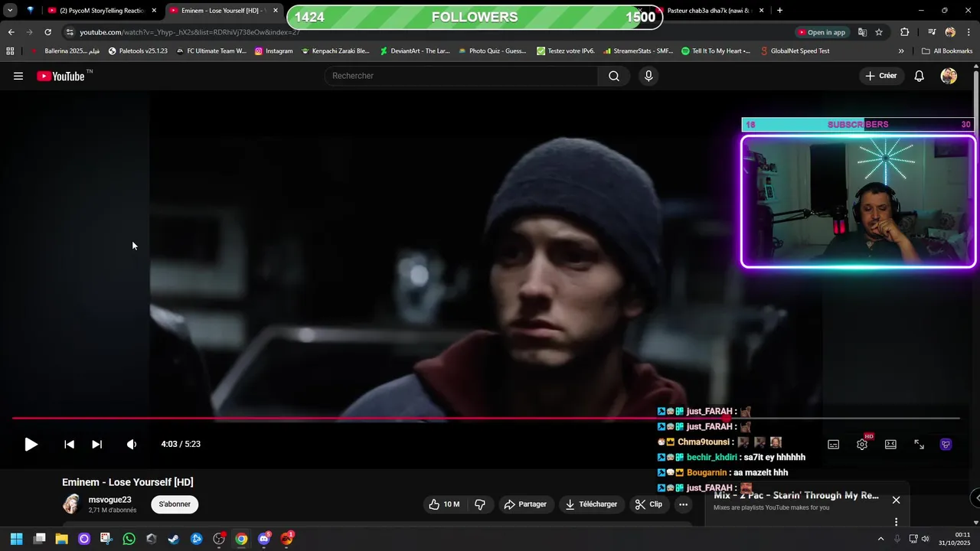Play the paused video

tap(31, 444)
